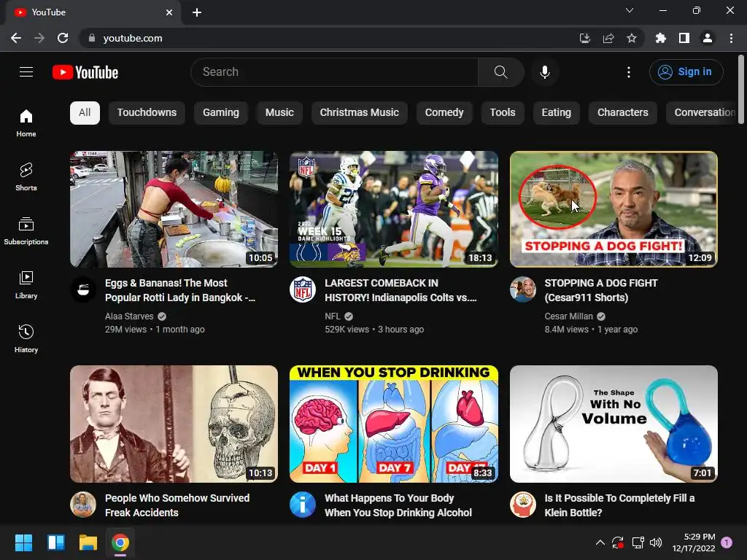Go to Home in sidebar
This screenshot has width=747, height=560.
point(26,123)
